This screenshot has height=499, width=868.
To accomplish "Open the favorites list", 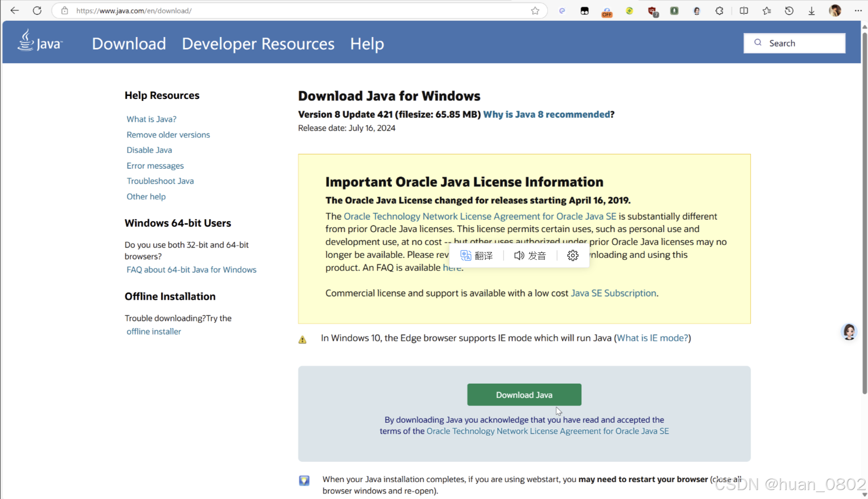I will [x=766, y=10].
